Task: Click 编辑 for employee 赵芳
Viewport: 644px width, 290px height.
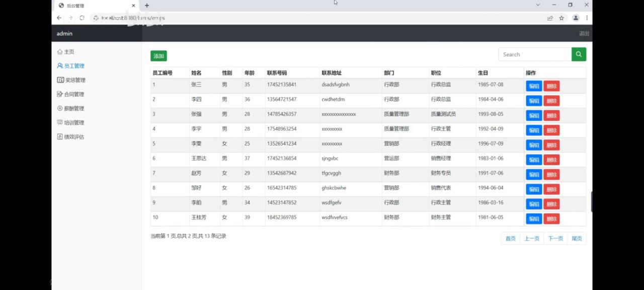Action: click(x=534, y=174)
